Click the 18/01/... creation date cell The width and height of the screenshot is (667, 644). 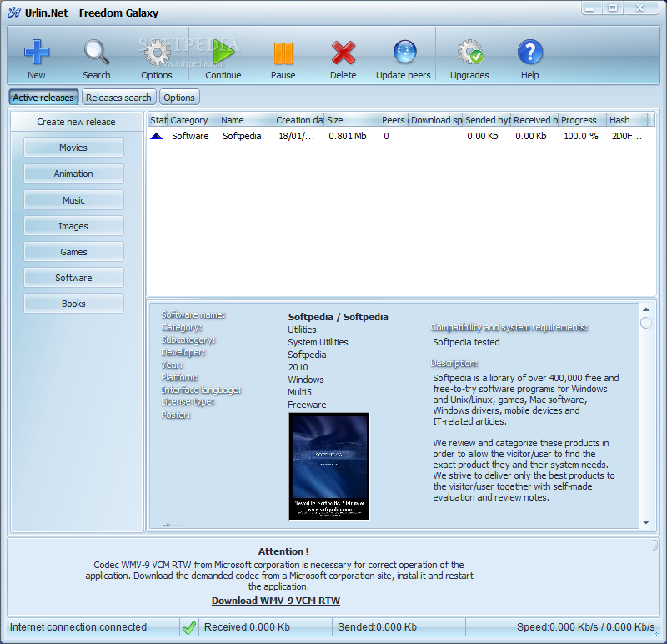point(297,136)
